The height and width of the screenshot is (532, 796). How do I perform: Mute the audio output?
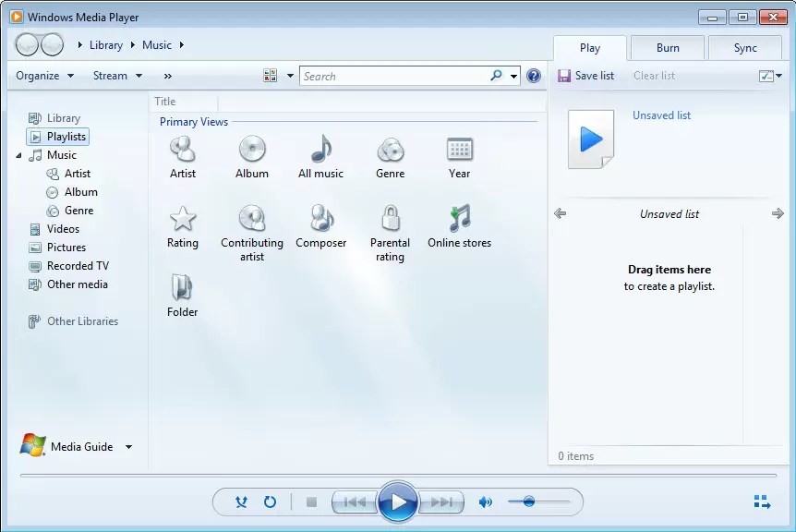click(486, 502)
